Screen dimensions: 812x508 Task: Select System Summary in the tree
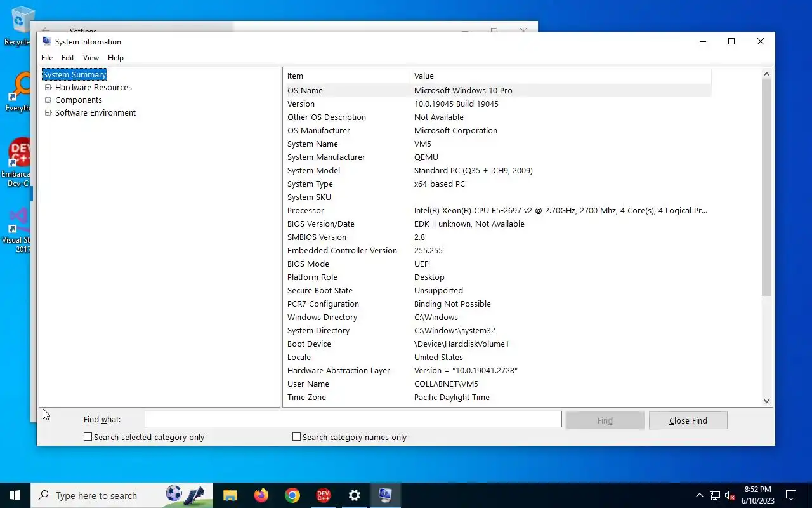pyautogui.click(x=74, y=75)
